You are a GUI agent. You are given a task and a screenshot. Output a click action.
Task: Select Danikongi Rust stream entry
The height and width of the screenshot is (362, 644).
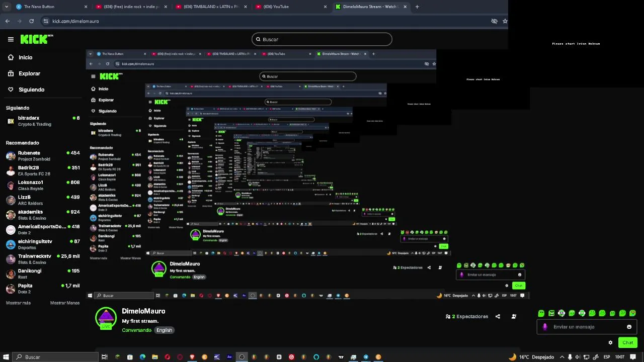[x=43, y=274]
